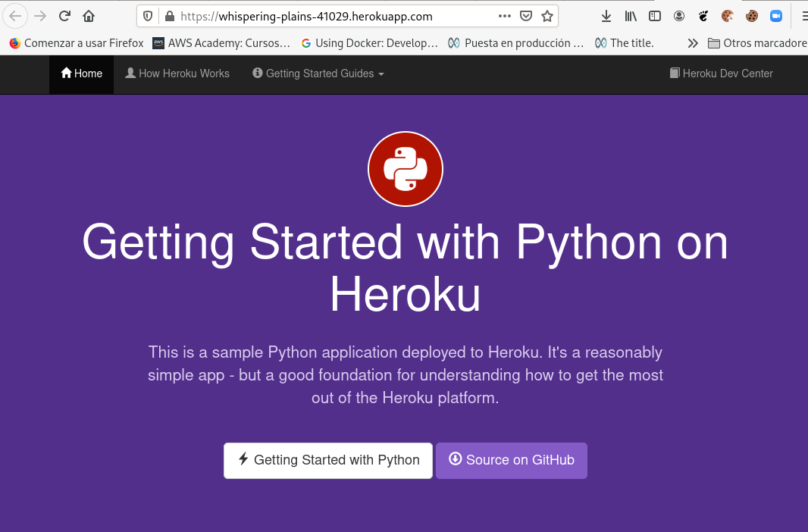Reload the current page
The image size is (808, 532).
pos(64,16)
